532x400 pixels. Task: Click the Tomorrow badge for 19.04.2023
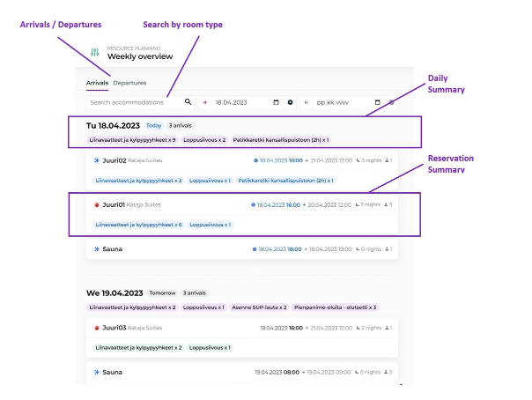coord(162,293)
